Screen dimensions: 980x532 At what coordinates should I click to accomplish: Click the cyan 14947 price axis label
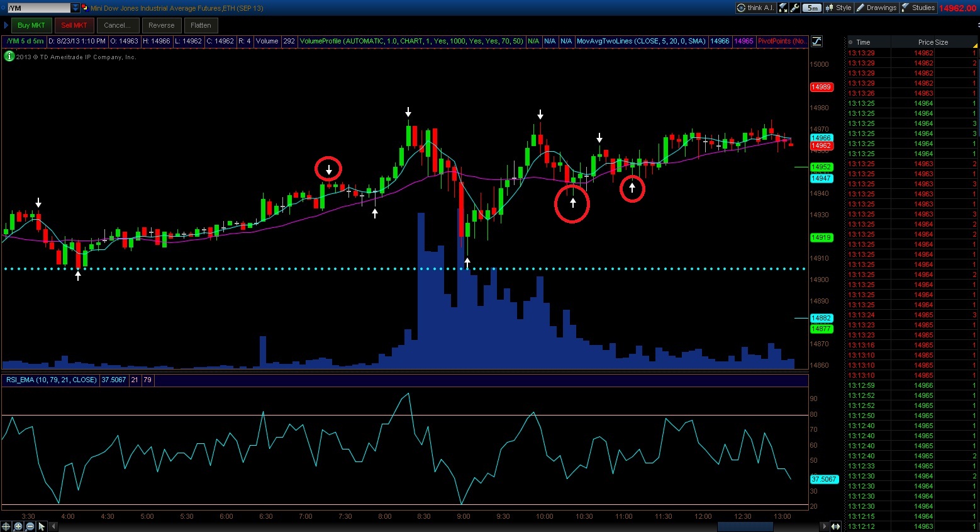pyautogui.click(x=821, y=179)
